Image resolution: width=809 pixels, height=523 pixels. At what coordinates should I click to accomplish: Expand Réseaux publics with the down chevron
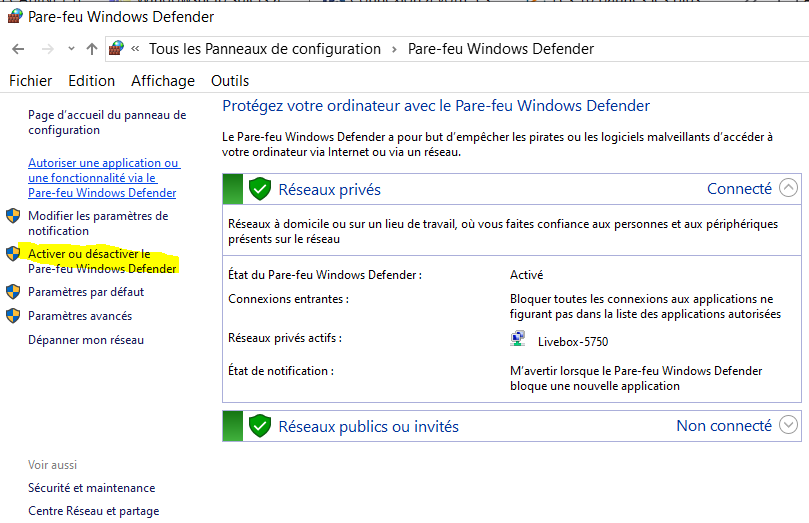788,424
